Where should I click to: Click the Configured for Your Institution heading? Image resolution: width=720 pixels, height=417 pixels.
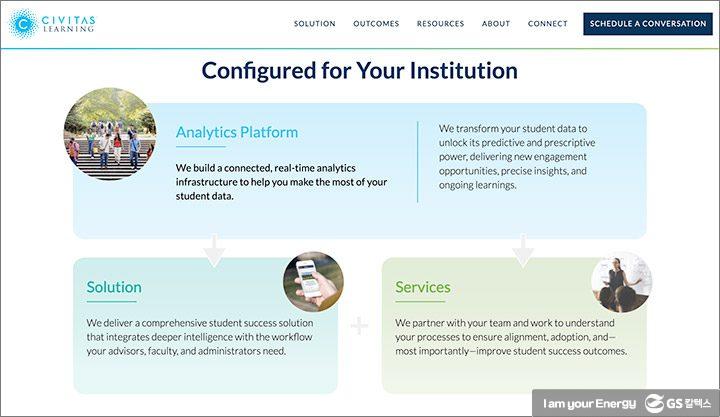360,71
